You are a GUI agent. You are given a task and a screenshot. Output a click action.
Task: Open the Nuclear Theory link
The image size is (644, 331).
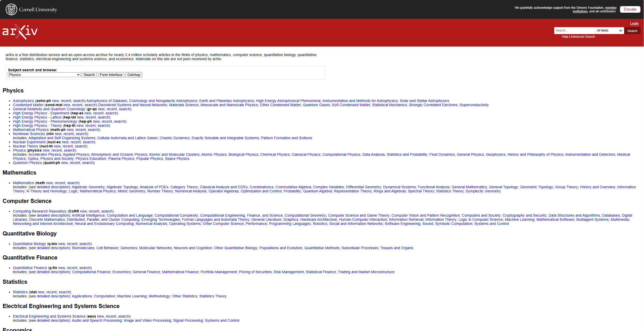[x=26, y=146]
